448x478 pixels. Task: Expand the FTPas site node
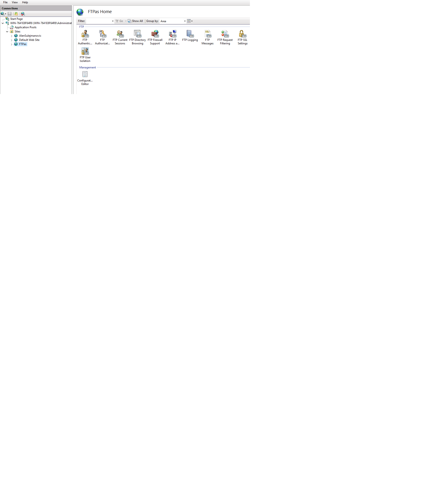pos(11,44)
